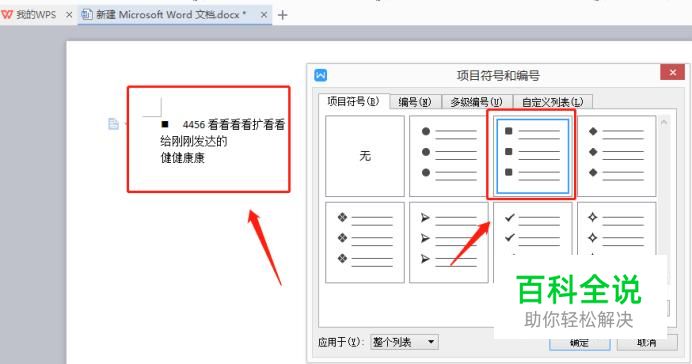692x364 pixels.
Task: Switch to the 编号(N) tab
Action: [415, 102]
